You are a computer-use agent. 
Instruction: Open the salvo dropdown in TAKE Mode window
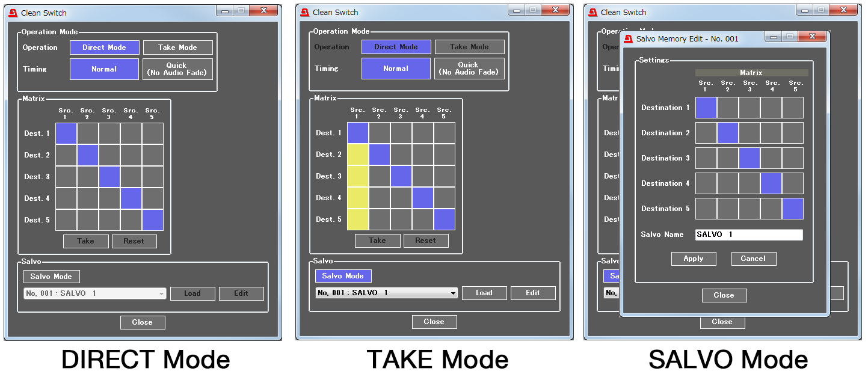[x=453, y=293]
